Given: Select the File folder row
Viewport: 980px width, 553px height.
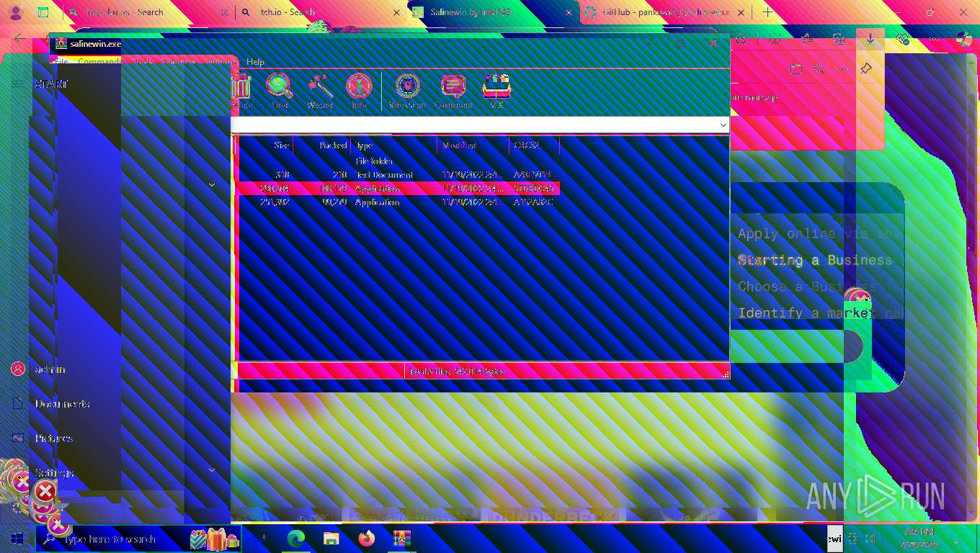Looking at the screenshot, I should pos(398,161).
